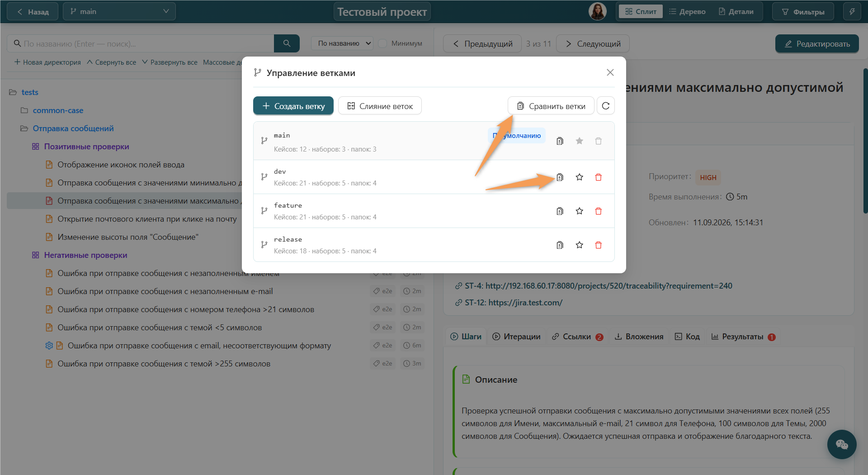Viewport: 868px width, 475px height.
Task: Expand the common-case folder
Action: point(24,110)
